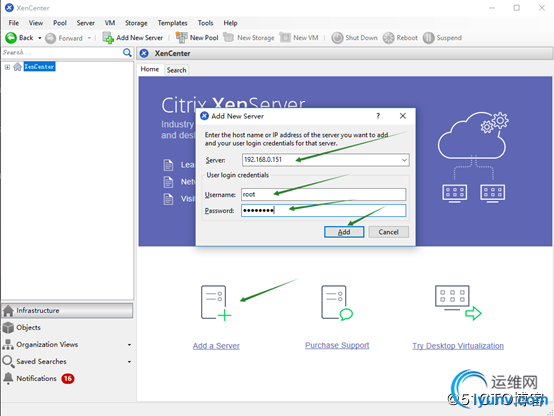Screen dimensions: 554x416
Task: Click the dialog help question mark
Action: pyautogui.click(x=378, y=116)
